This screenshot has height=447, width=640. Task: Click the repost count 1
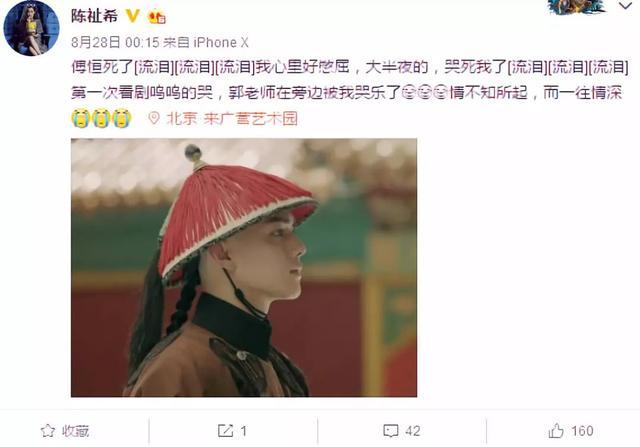point(244,431)
